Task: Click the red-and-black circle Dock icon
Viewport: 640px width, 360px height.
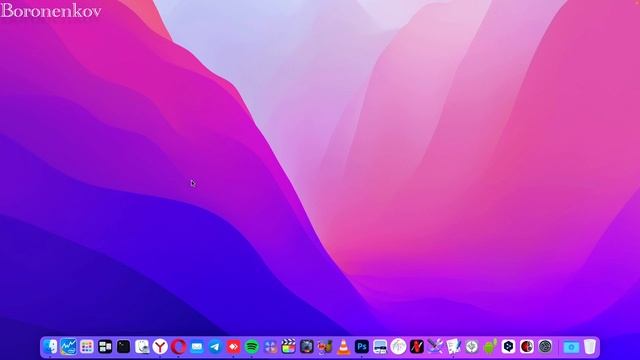Action: pyautogui.click(x=527, y=347)
